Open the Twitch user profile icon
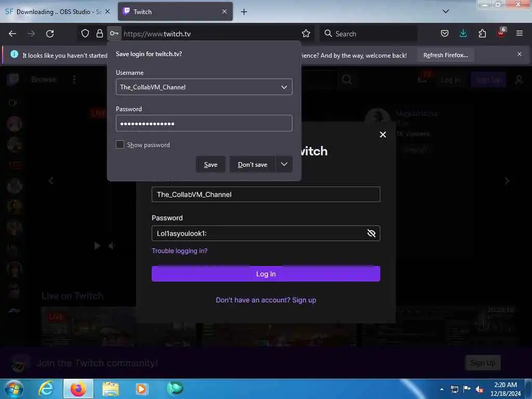Viewport: 532px width, 399px height. [519, 80]
